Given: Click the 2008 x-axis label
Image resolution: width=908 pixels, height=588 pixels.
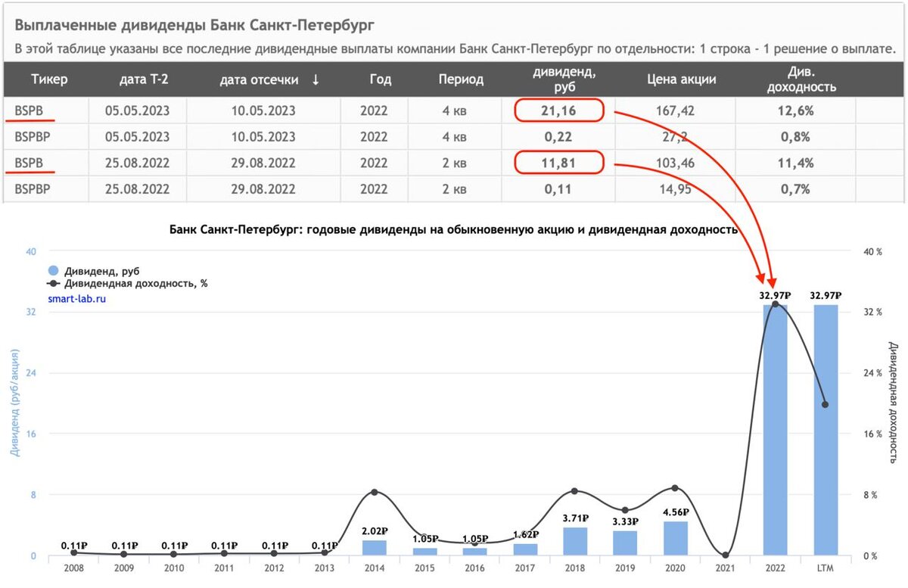Looking at the screenshot, I should (x=74, y=567).
